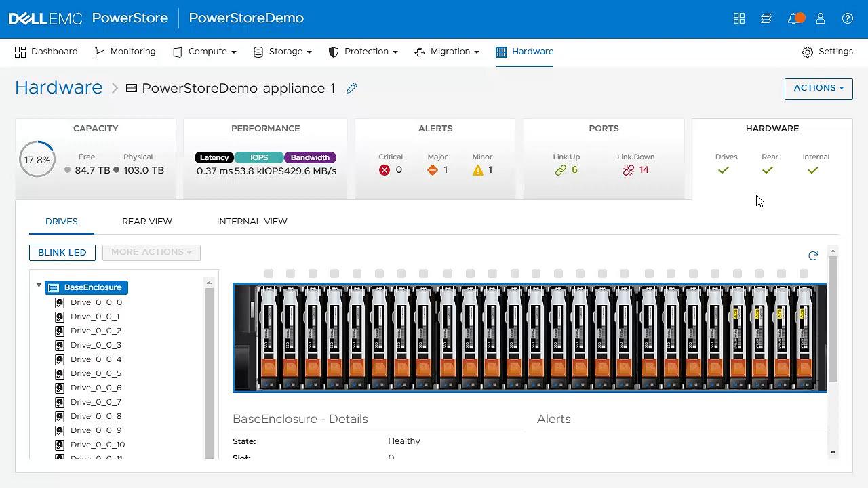Click the drive enclosure front image
The height and width of the screenshot is (488, 868).
[530, 338]
